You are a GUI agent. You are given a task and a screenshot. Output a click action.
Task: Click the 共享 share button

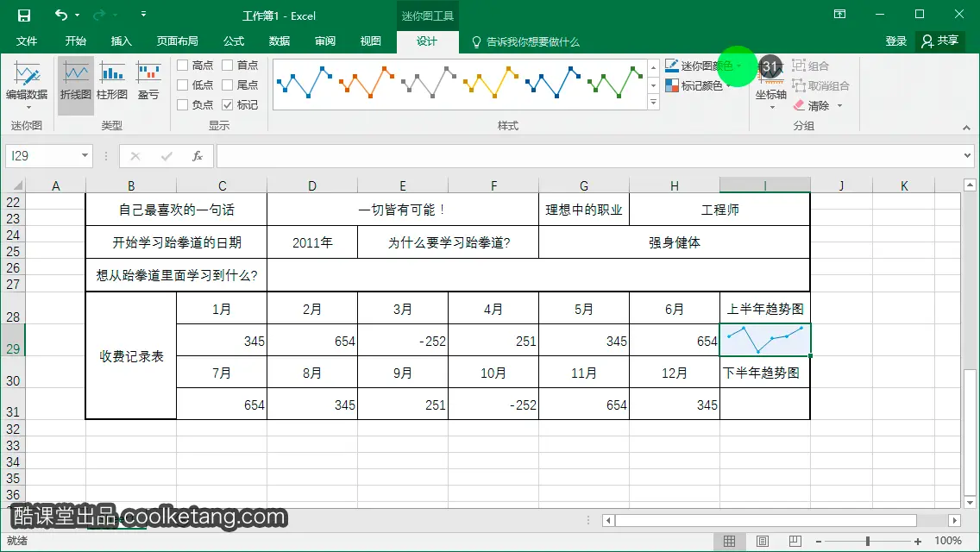point(940,41)
